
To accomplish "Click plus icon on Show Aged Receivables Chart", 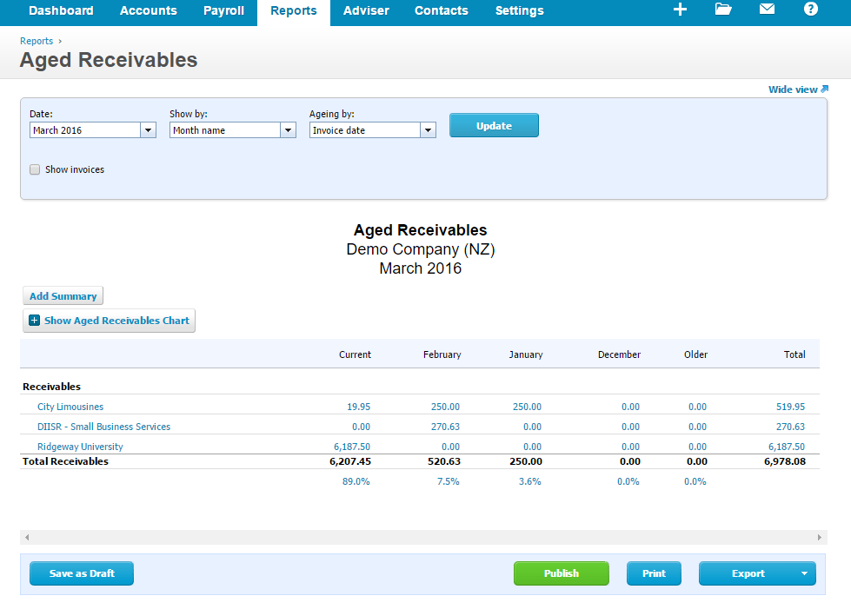I will click(34, 321).
